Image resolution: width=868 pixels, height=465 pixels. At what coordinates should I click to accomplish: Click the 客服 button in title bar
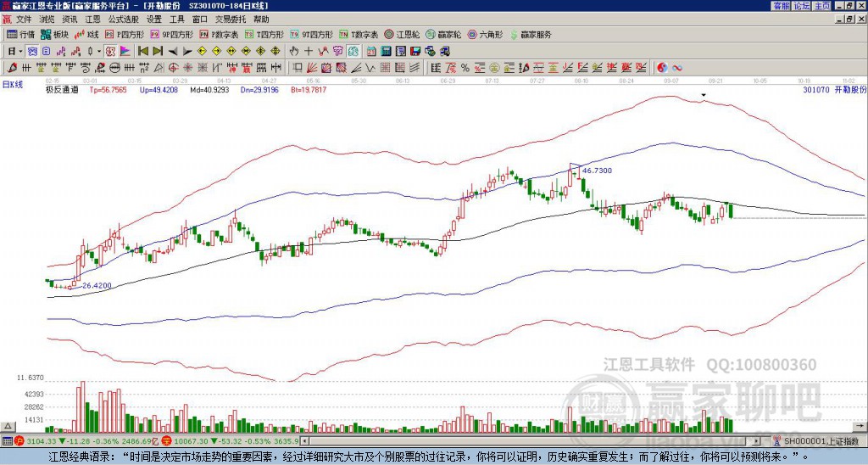pos(781,6)
